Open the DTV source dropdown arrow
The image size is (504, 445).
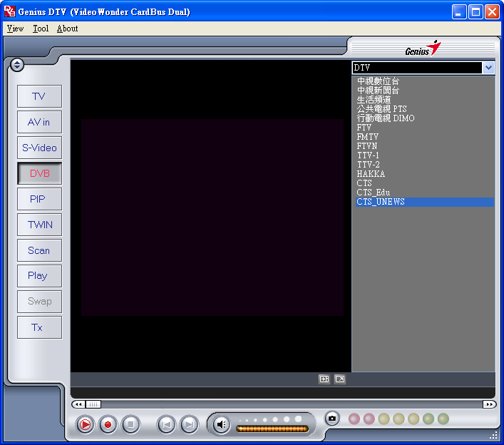(x=488, y=68)
